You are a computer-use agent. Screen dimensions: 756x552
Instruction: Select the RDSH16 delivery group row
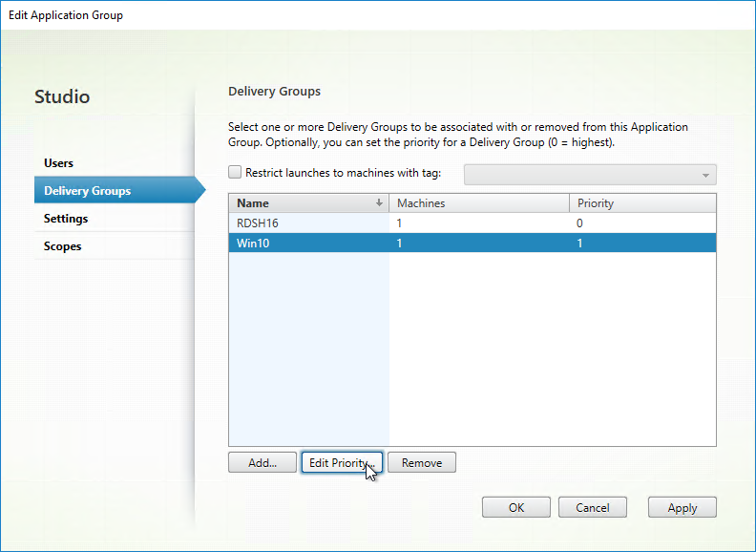[472, 223]
